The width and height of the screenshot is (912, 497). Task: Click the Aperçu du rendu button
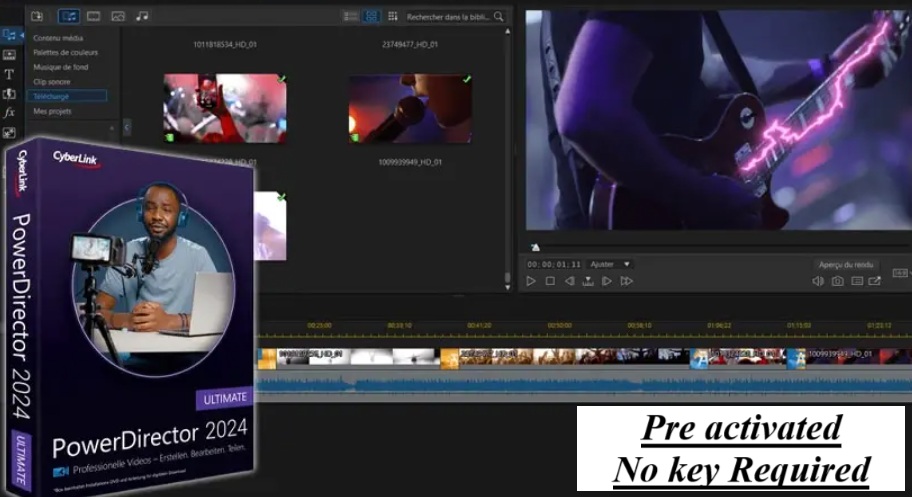pyautogui.click(x=846, y=265)
